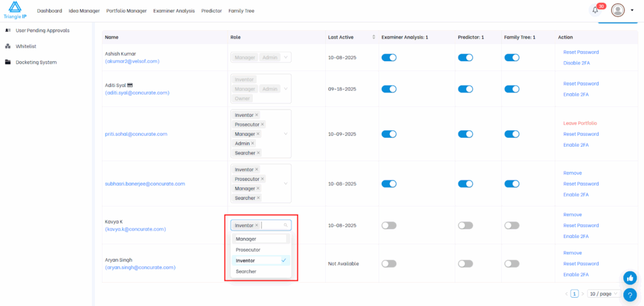Screen dimensions: 644x306
Task: Enable Predictor toggle for Kavya K
Action: (465, 225)
